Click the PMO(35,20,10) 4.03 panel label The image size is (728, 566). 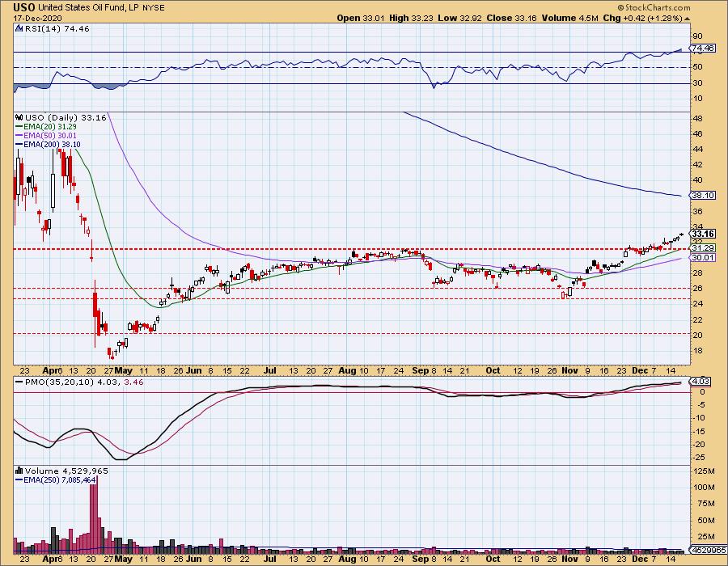coord(74,382)
